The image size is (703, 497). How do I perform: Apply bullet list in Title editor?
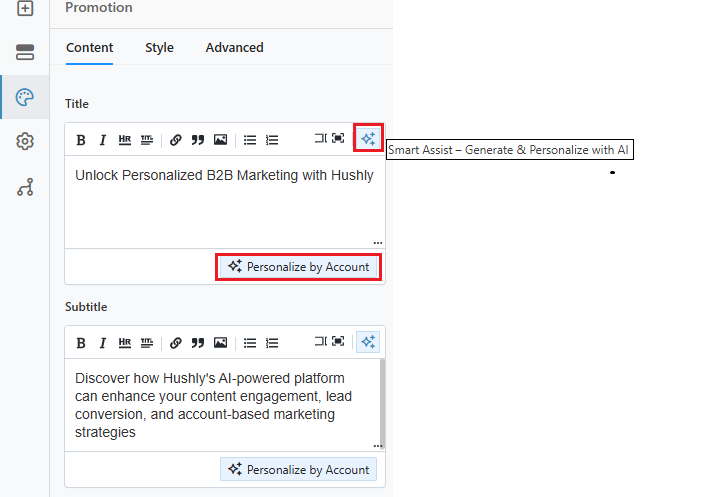(250, 140)
